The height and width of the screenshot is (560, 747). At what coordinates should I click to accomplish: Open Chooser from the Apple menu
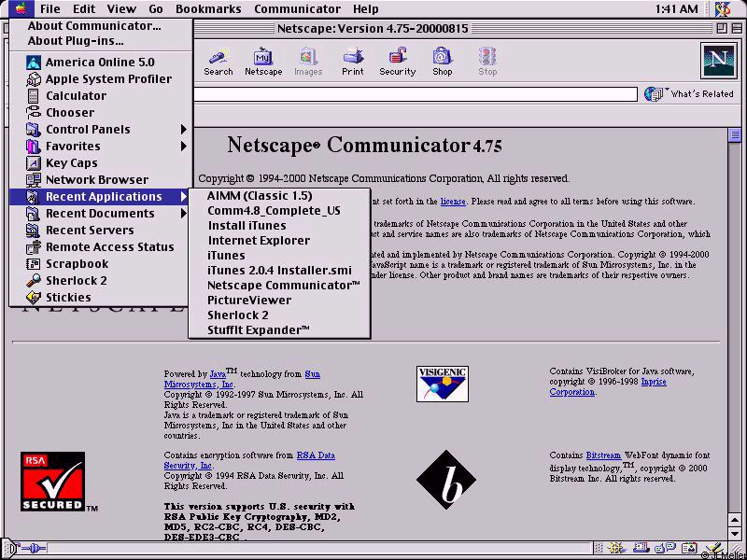[x=101, y=112]
